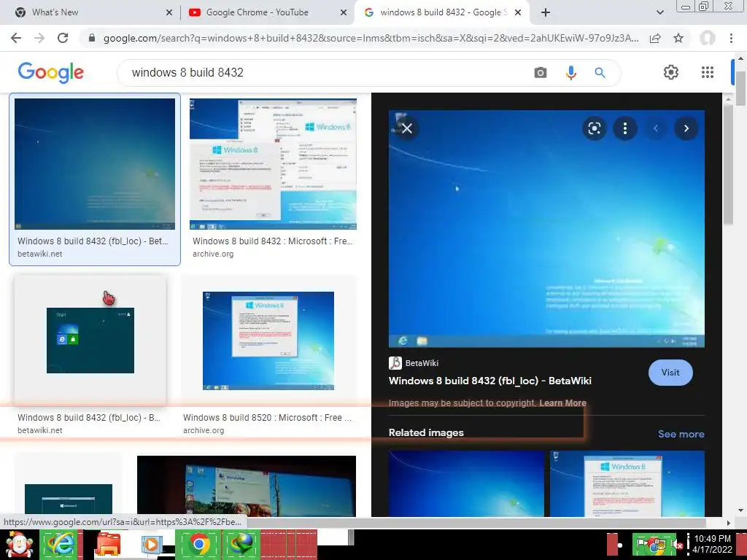This screenshot has width=747, height=560.
Task: Open preview panel more options menu
Action: click(625, 128)
